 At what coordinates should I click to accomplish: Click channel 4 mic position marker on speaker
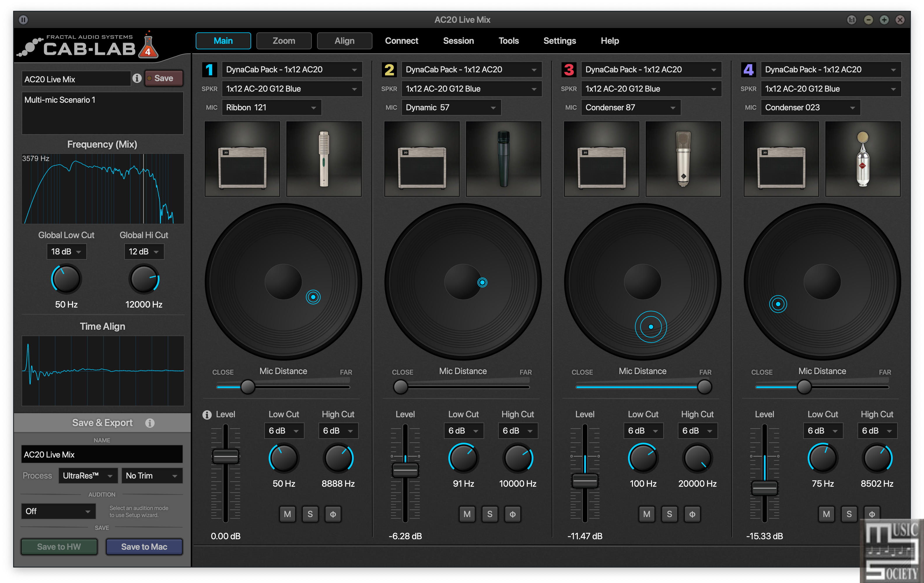point(778,304)
